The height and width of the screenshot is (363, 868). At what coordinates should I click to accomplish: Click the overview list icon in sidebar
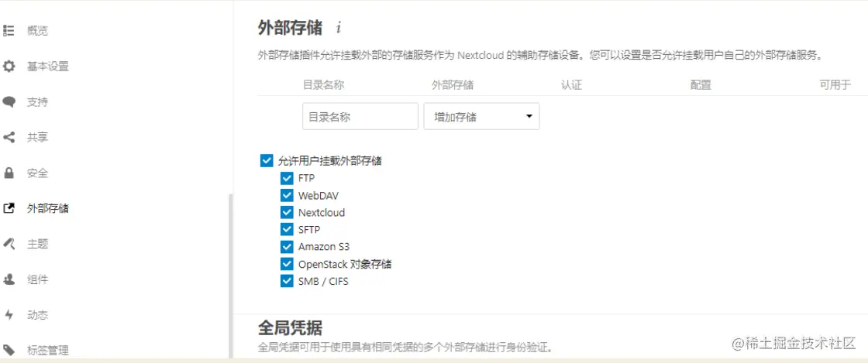point(9,30)
